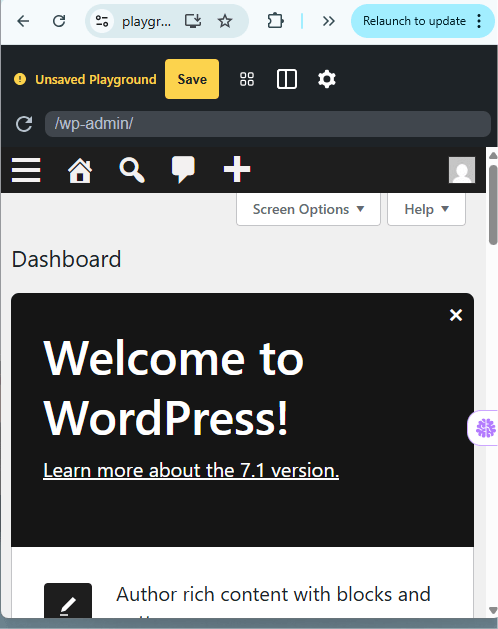Show more toolbar items chevron

tap(328, 21)
